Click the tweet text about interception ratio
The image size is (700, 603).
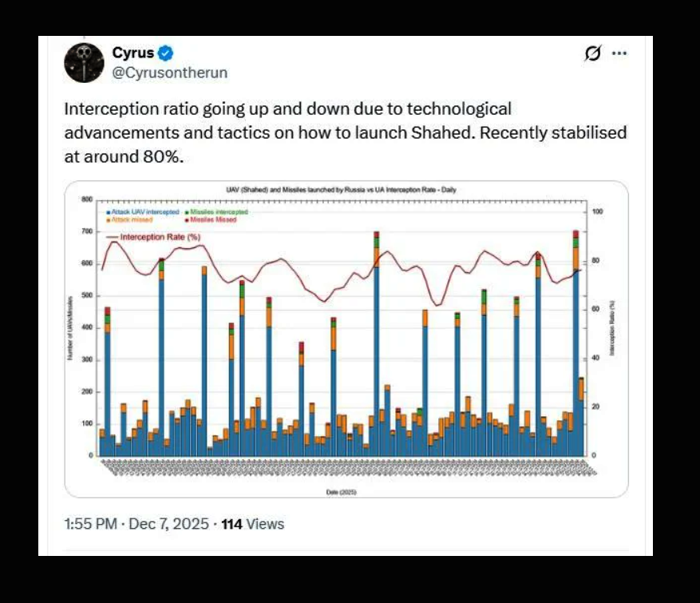tap(345, 132)
